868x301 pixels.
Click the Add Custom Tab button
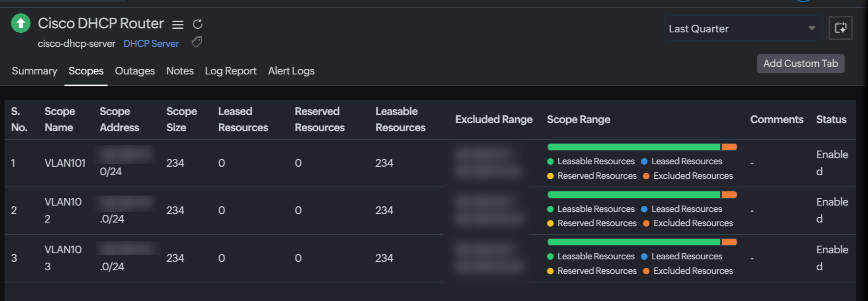[800, 64]
